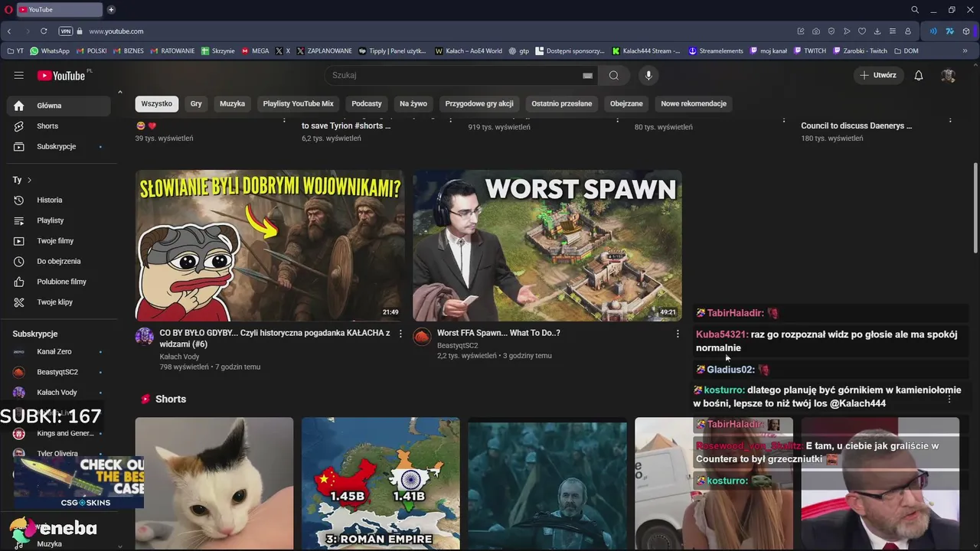Open video options for Worst FFA Spawn
This screenshot has width=980, height=551.
677,334
